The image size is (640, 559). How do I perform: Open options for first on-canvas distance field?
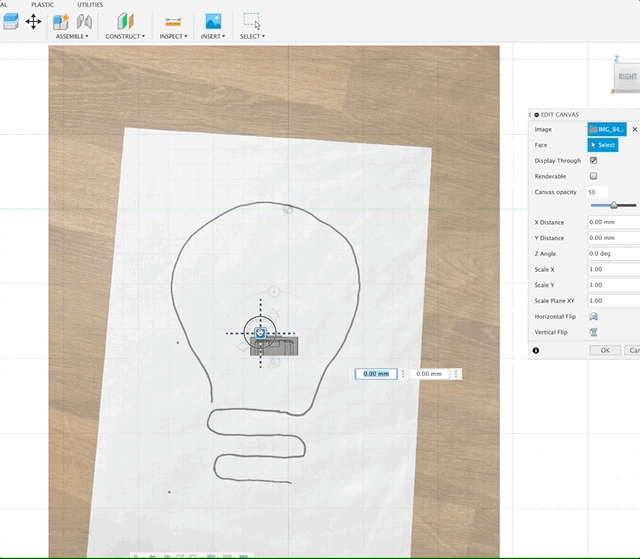pyautogui.click(x=403, y=374)
